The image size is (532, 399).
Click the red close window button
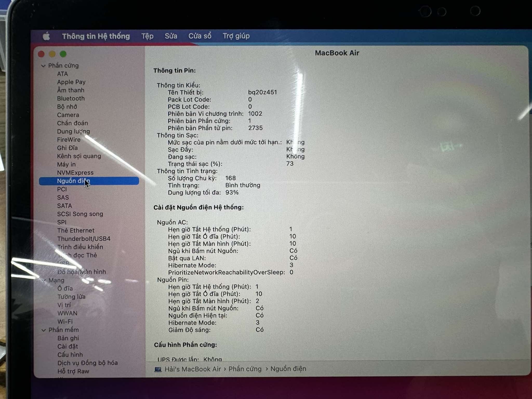[x=41, y=54]
